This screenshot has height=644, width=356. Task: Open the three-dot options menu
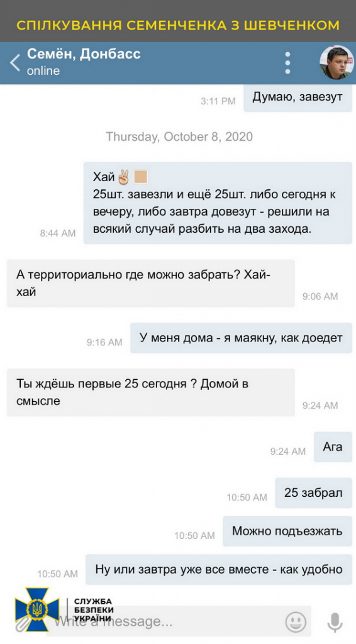(x=288, y=63)
